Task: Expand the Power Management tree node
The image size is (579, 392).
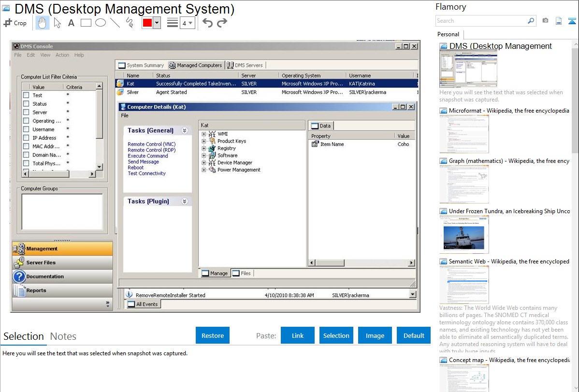Action: point(204,170)
